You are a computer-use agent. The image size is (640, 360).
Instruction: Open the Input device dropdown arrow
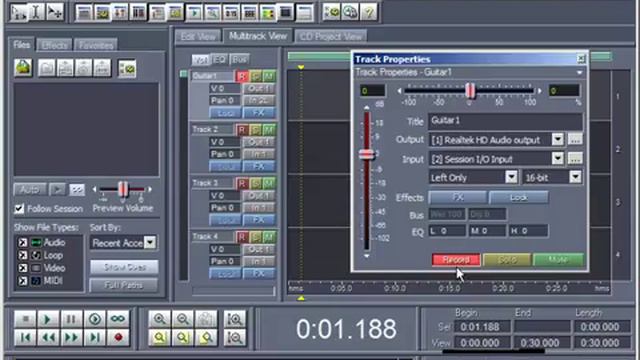558,158
